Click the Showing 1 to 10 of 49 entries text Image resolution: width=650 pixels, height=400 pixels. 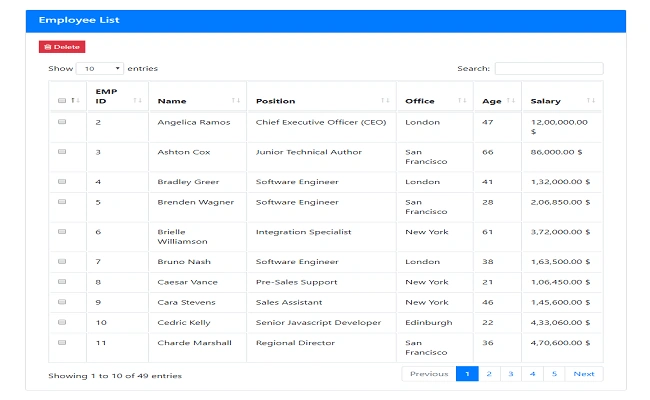click(115, 376)
